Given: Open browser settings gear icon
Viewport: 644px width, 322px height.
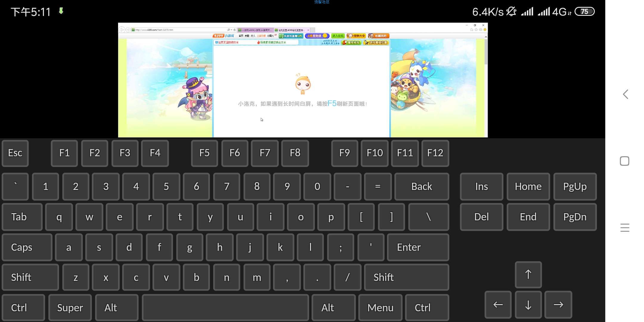Looking at the screenshot, I should click(x=481, y=30).
